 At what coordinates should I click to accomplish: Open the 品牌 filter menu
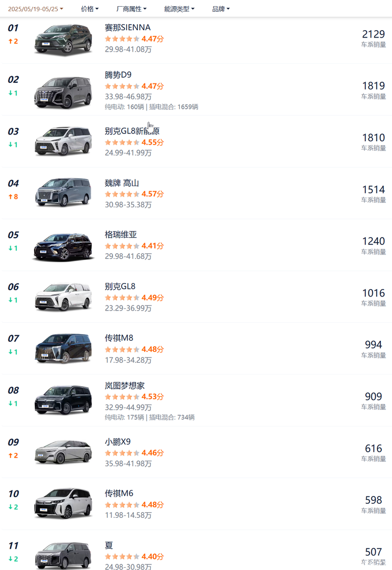(x=221, y=9)
